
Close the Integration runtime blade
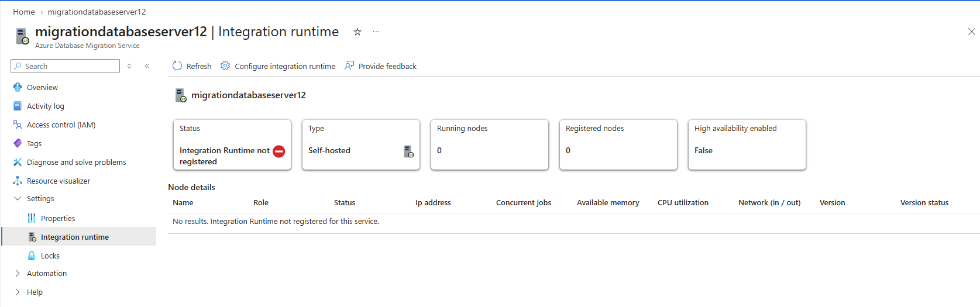click(971, 32)
